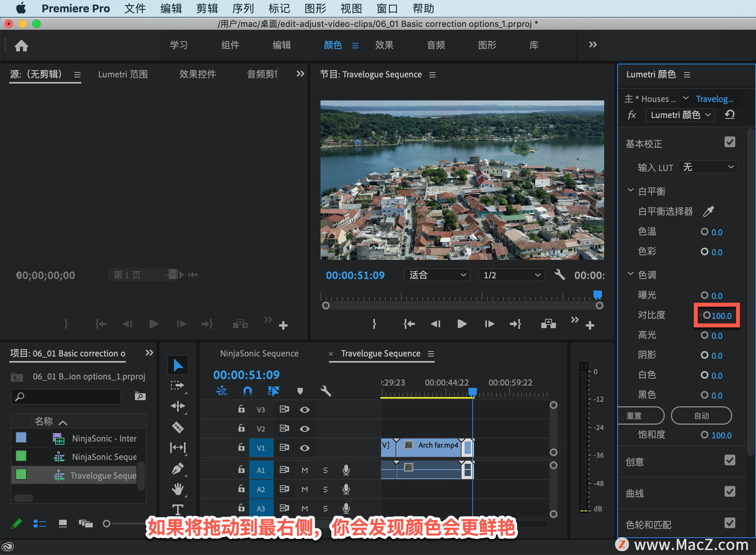Toggle timeline snapping magnet icon
This screenshot has width=756, height=555.
pos(247,391)
